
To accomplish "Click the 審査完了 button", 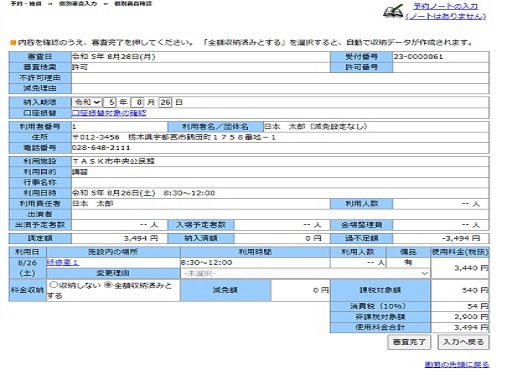I will tap(409, 342).
